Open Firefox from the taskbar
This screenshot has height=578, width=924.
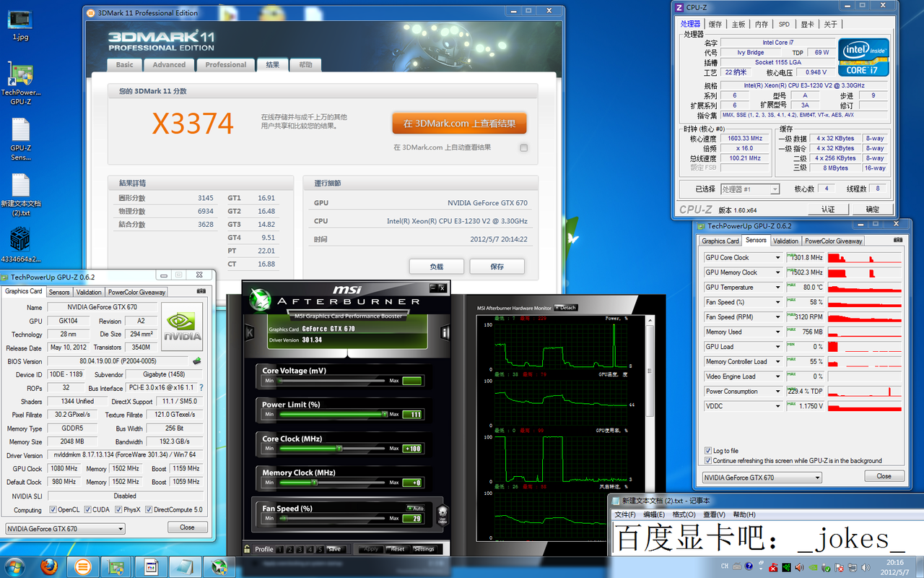[50, 565]
